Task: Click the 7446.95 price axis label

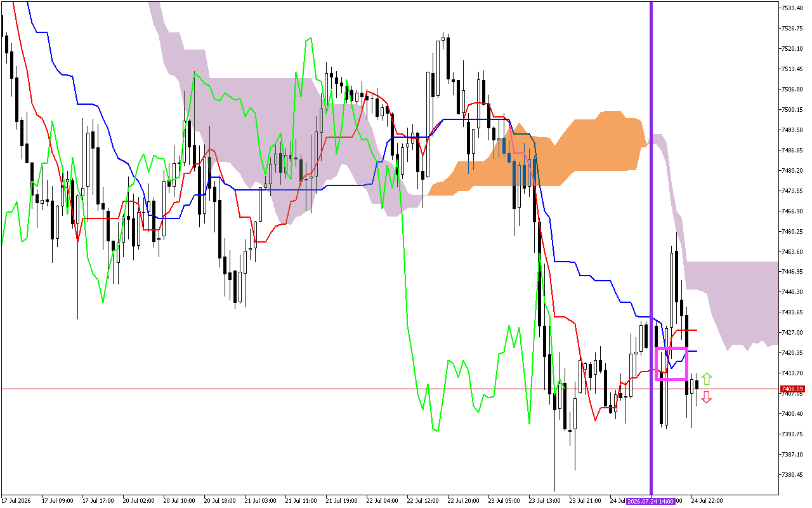Action: point(793,272)
